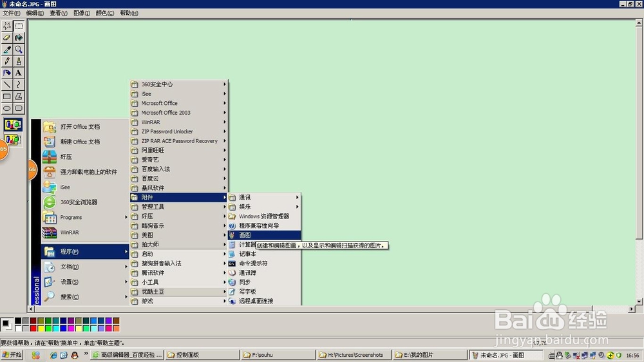644x362 pixels.
Task: Switch to 控制面板 taskbar window
Action: coord(202,355)
